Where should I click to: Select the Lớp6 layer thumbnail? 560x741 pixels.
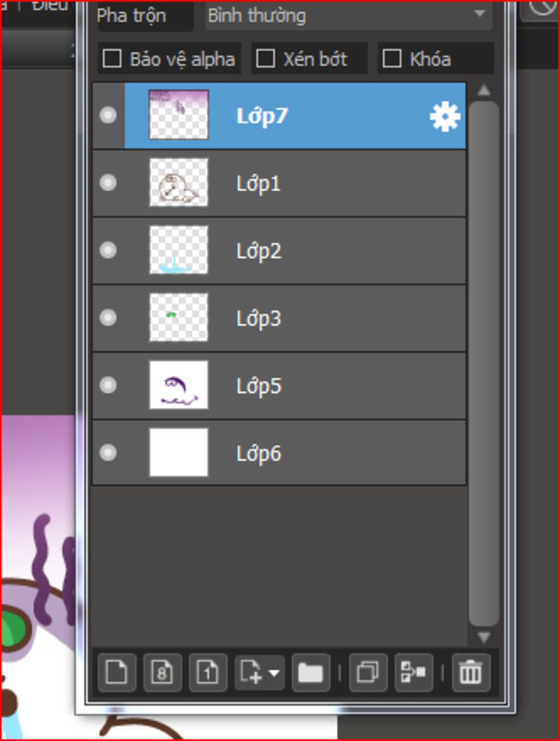[x=179, y=453]
